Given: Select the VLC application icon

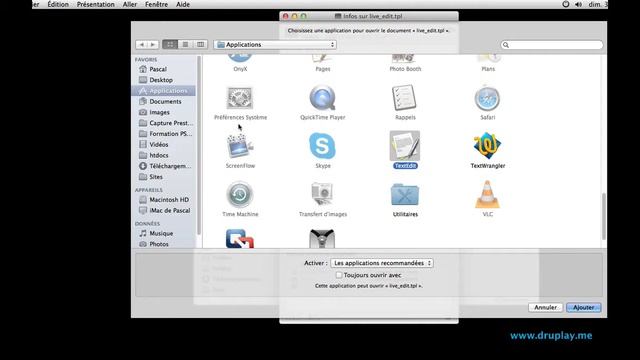Looking at the screenshot, I should coord(487,194).
